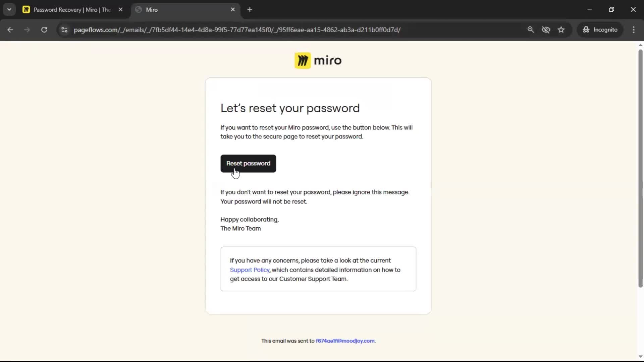Expand the tab search dropdown

pos(9,10)
